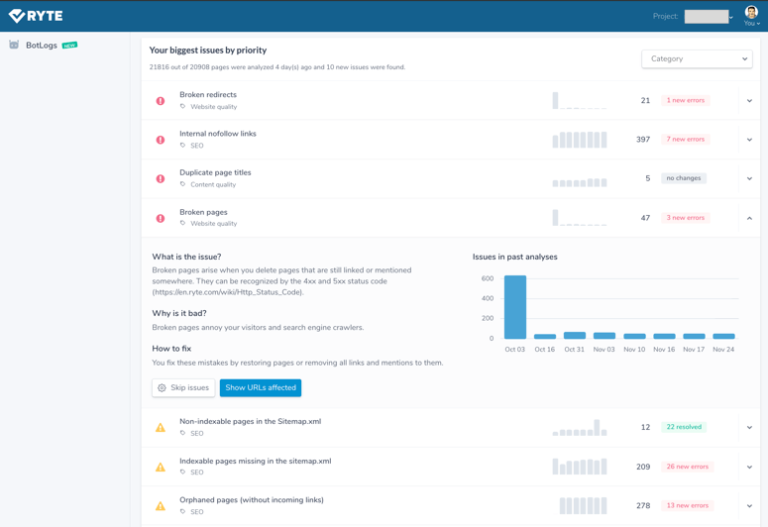Click the Show URLs affected button
The image size is (768, 527).
coord(261,388)
